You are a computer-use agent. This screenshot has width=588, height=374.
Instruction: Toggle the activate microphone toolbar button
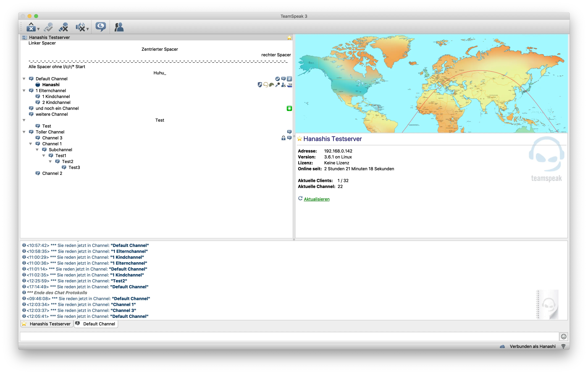(x=48, y=27)
